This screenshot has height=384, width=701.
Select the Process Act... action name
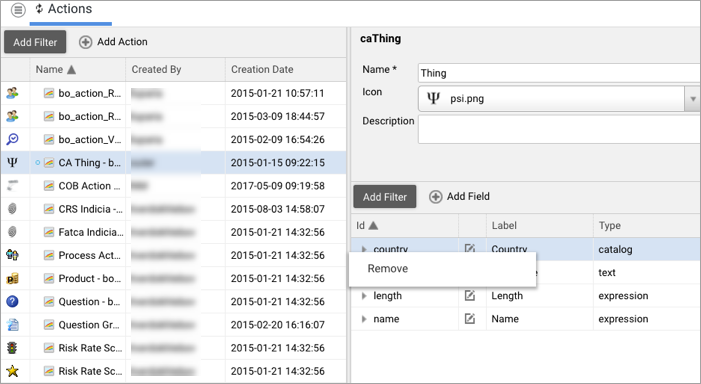point(89,256)
